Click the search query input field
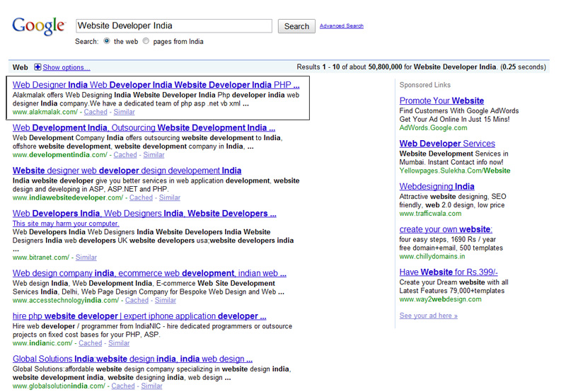This screenshot has width=566, height=392. pos(174,26)
